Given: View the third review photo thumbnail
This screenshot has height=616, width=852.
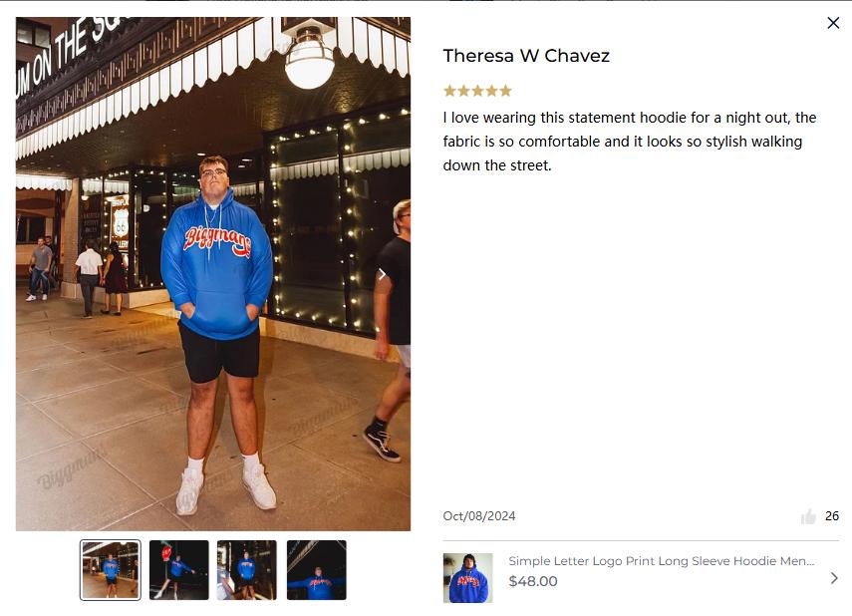Looking at the screenshot, I should pyautogui.click(x=247, y=570).
